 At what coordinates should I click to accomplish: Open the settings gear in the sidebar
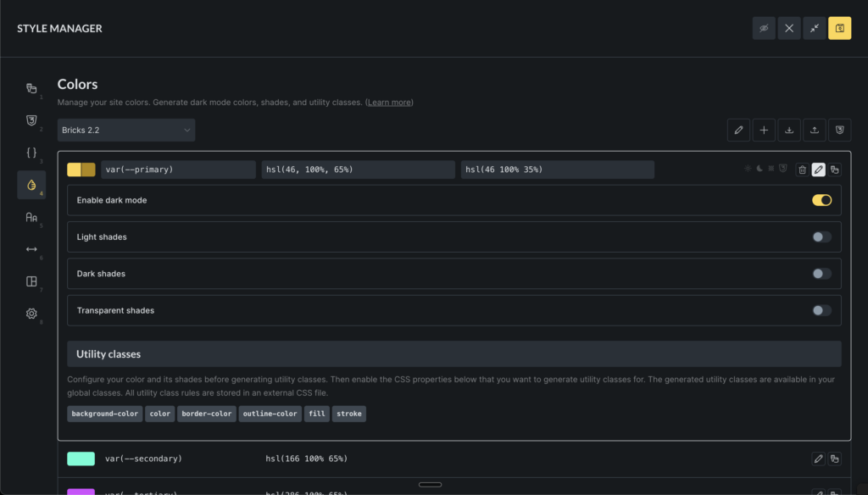tap(31, 314)
